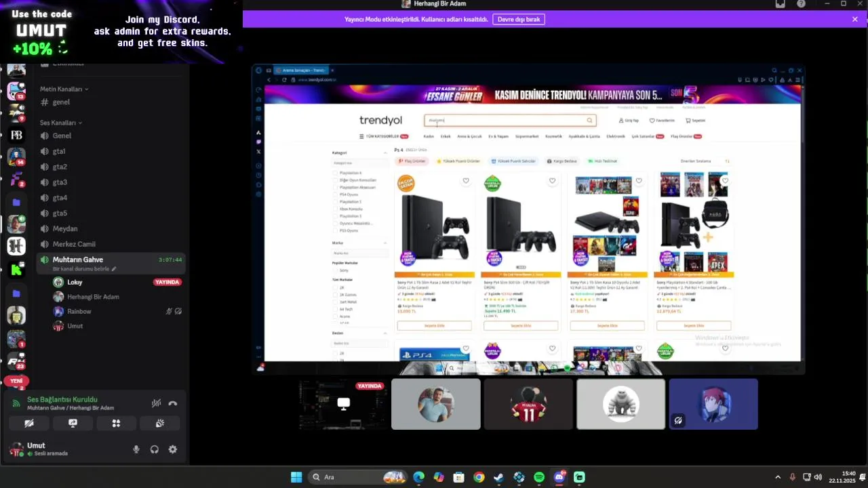
Task: Turn on camera in voice panel
Action: click(x=29, y=423)
